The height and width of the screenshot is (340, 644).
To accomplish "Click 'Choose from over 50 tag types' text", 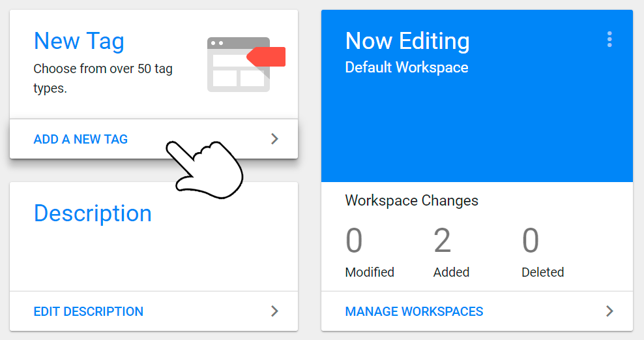I will pos(103,78).
